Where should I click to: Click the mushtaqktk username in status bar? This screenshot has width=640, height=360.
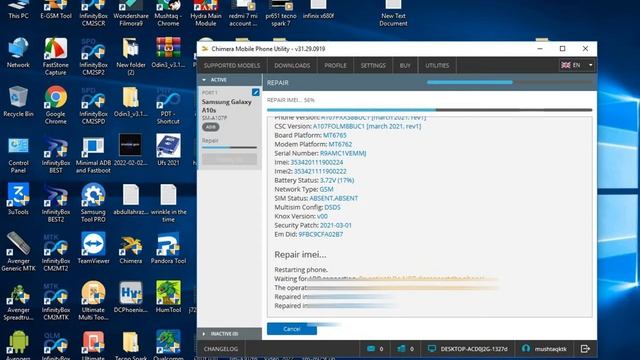click(x=551, y=349)
